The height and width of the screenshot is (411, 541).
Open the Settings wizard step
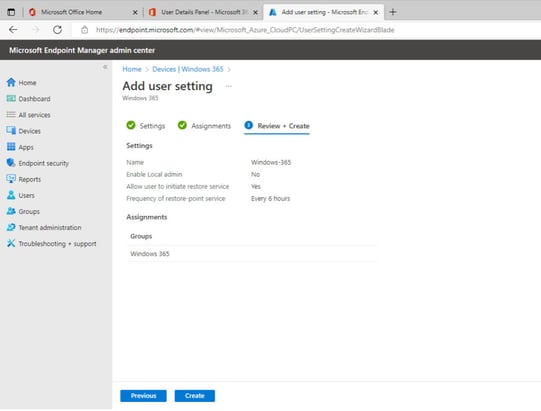(x=146, y=126)
